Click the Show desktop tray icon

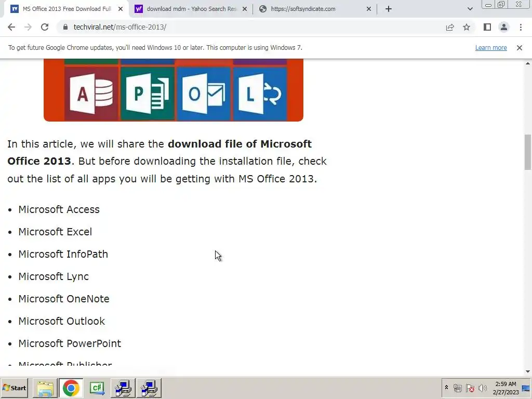coord(526,388)
